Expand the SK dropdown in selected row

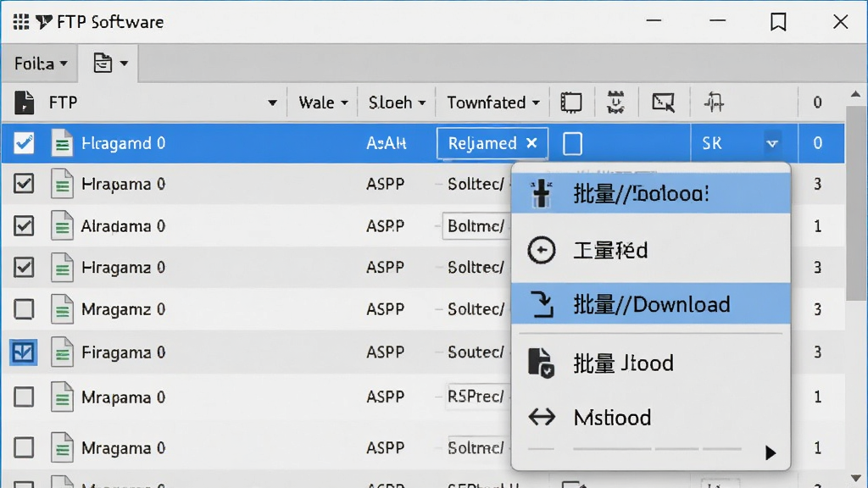(772, 144)
